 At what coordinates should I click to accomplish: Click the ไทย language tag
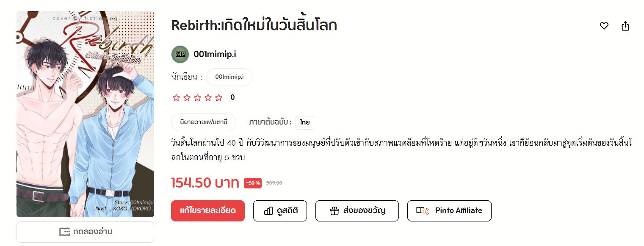(x=305, y=122)
